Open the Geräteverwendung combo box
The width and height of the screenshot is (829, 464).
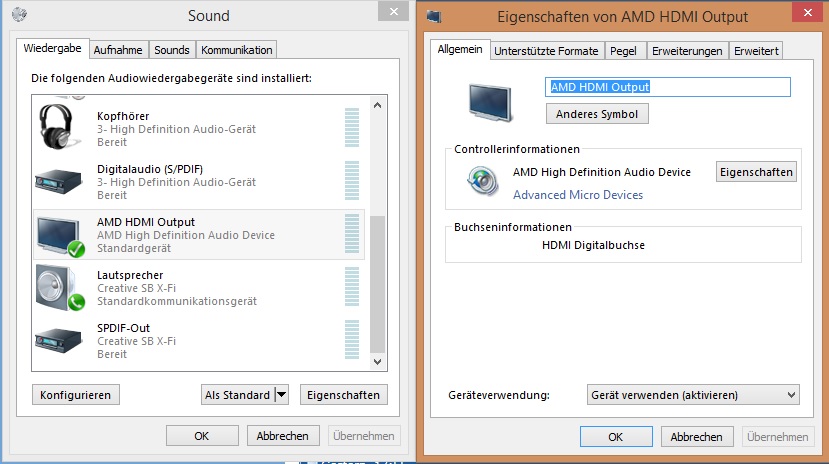click(x=693, y=395)
